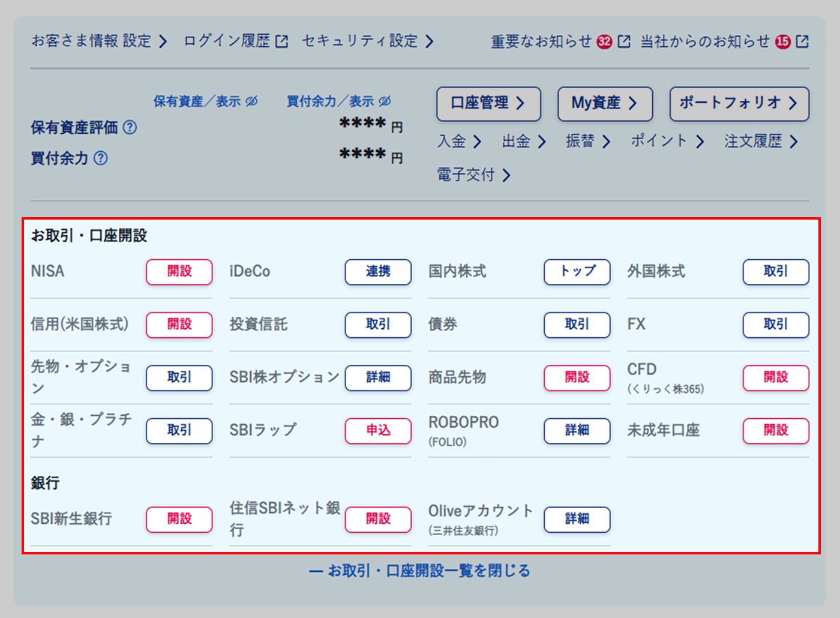Open 注文履歴 menu link
840x618 pixels.
pyautogui.click(x=760, y=142)
